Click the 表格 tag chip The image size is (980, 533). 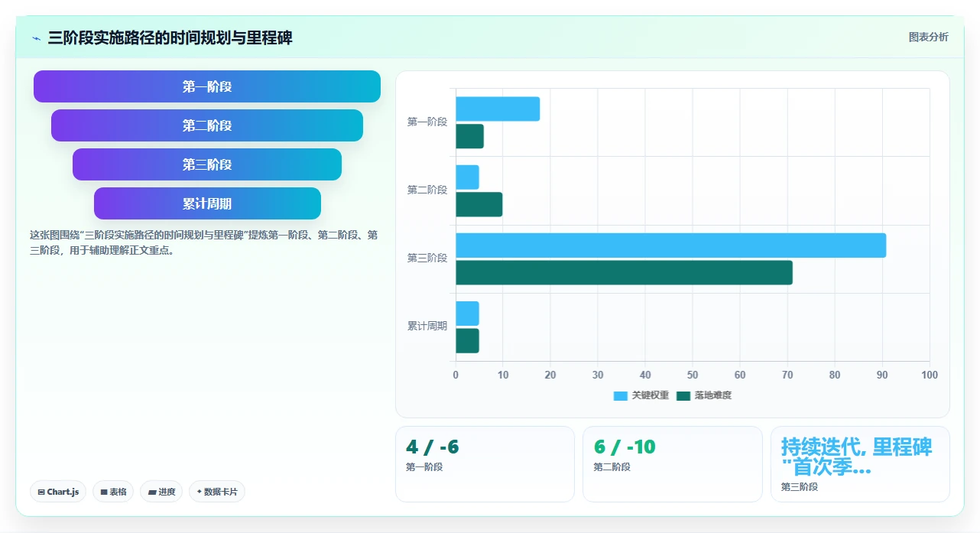click(x=113, y=492)
